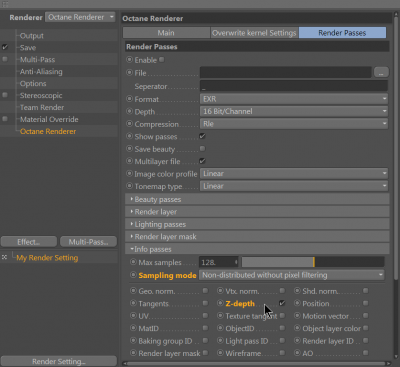Enable the Light pass ID checkbox
Image resolution: width=400 pixels, height=367 pixels.
282,340
